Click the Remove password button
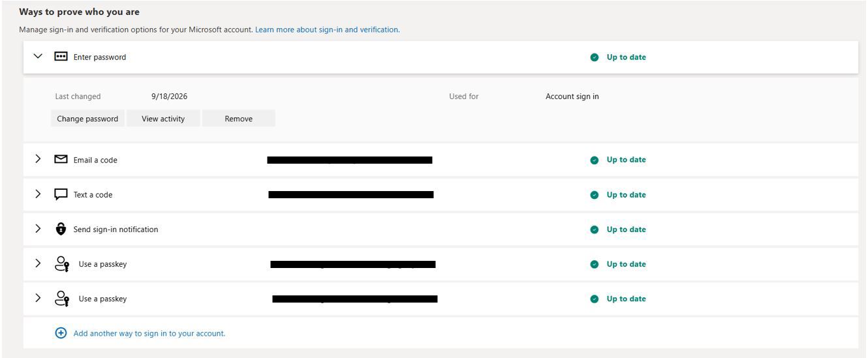Screen dimensions: 868x358 [239, 119]
